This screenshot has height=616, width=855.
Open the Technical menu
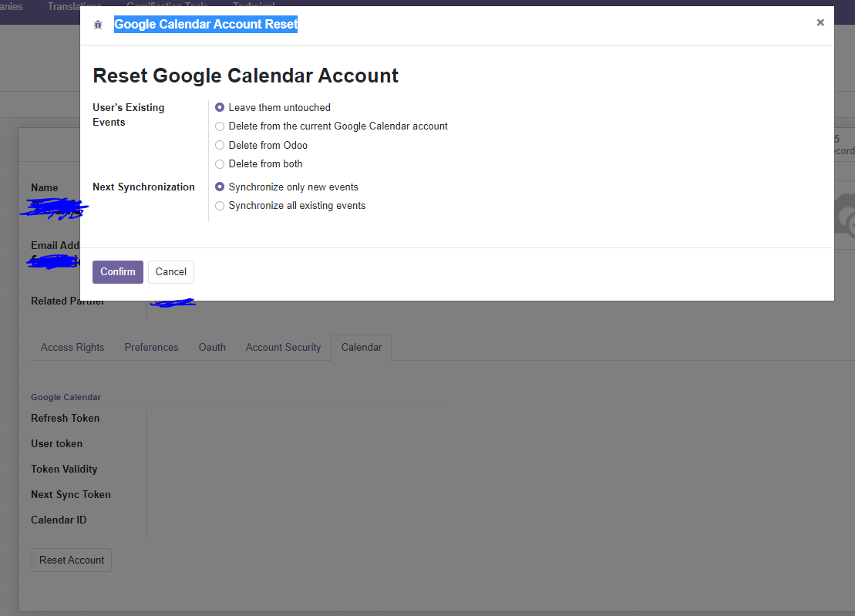[254, 6]
